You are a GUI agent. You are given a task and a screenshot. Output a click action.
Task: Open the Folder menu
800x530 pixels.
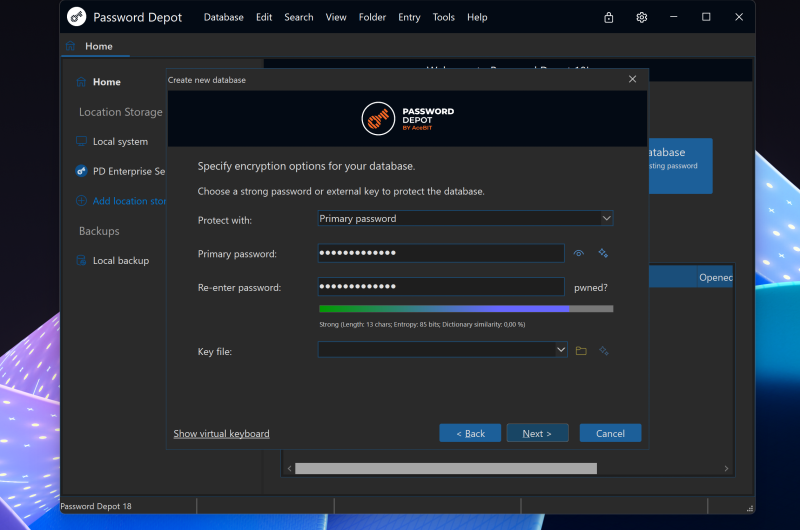coord(372,17)
